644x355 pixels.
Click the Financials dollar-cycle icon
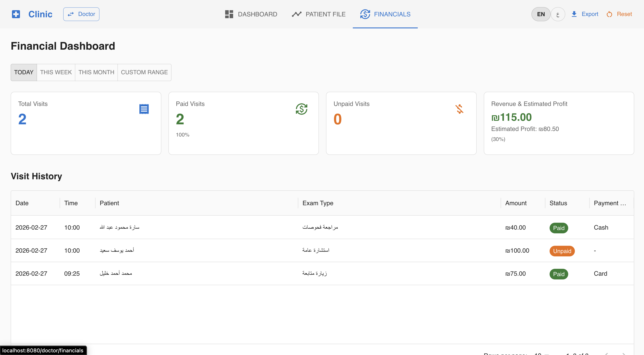tap(365, 14)
